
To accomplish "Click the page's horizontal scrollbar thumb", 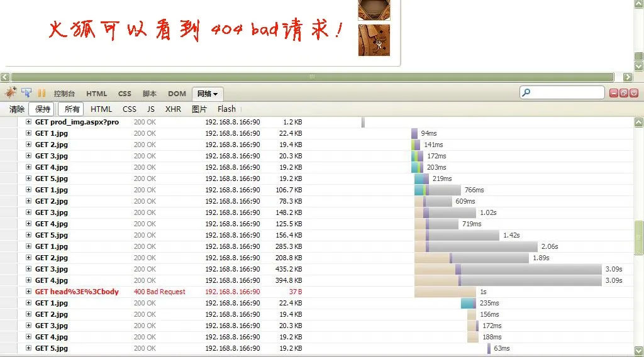I will [312, 77].
